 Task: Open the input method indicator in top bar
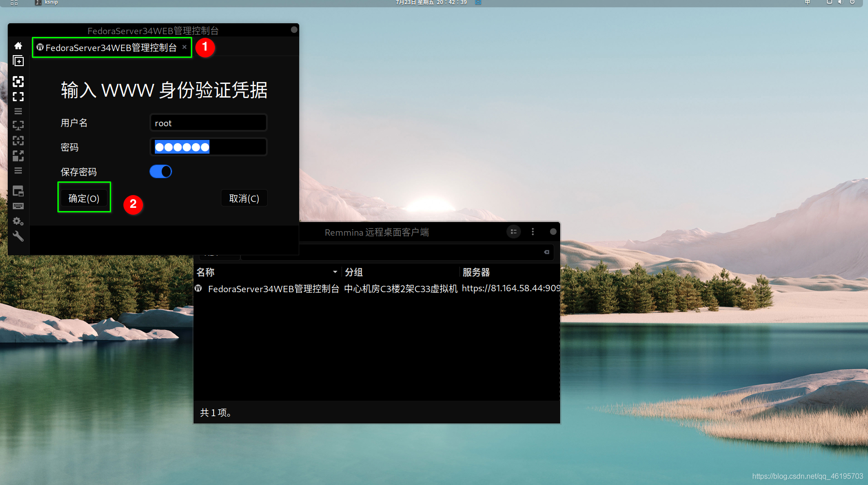click(807, 2)
